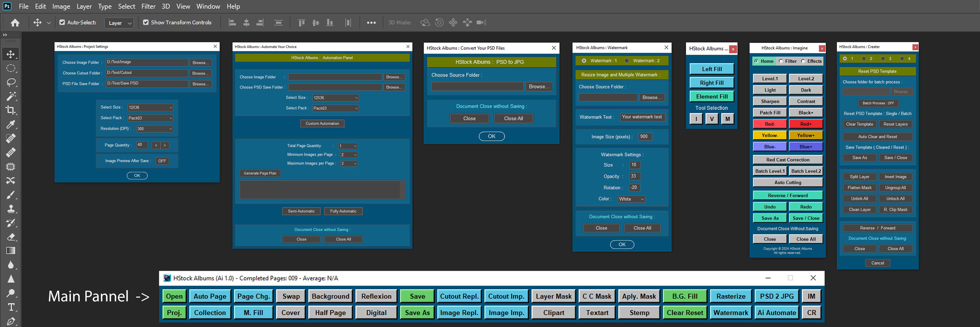Select the Magic Wand tool
The width and height of the screenshot is (980, 327).
coord(11,96)
